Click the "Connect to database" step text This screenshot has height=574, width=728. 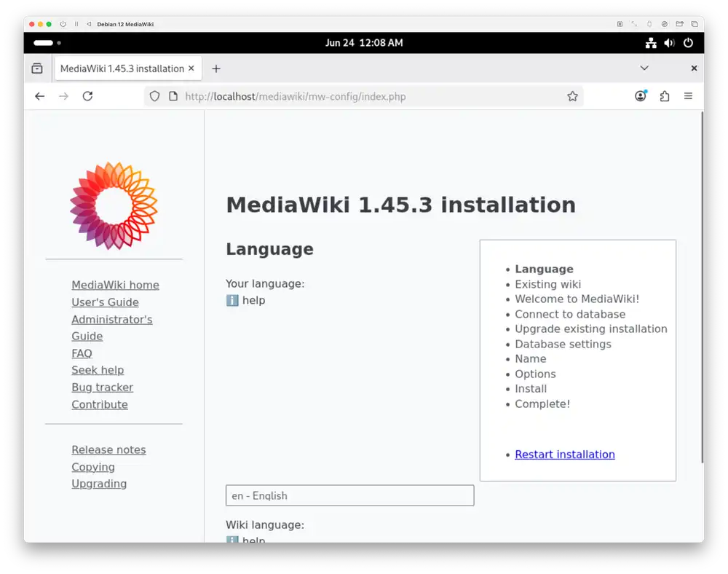tap(570, 314)
